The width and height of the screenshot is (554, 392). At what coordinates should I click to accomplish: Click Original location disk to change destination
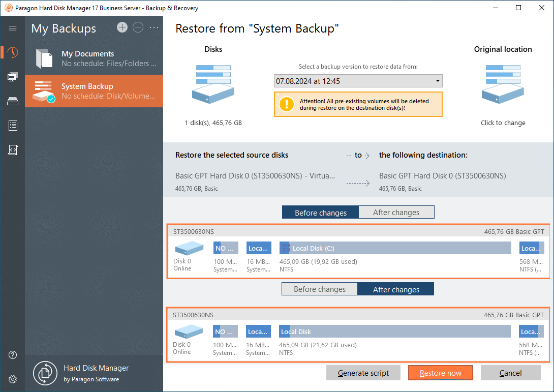point(503,84)
